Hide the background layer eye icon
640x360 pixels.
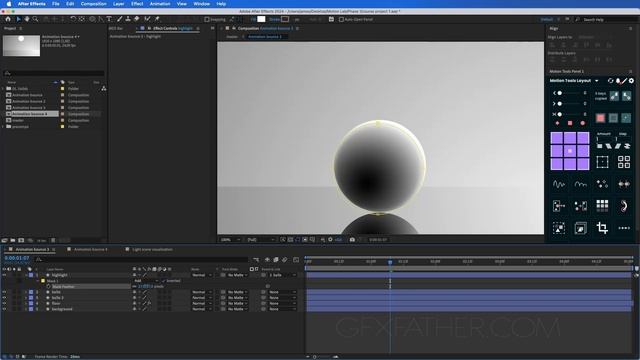[x=4, y=309]
